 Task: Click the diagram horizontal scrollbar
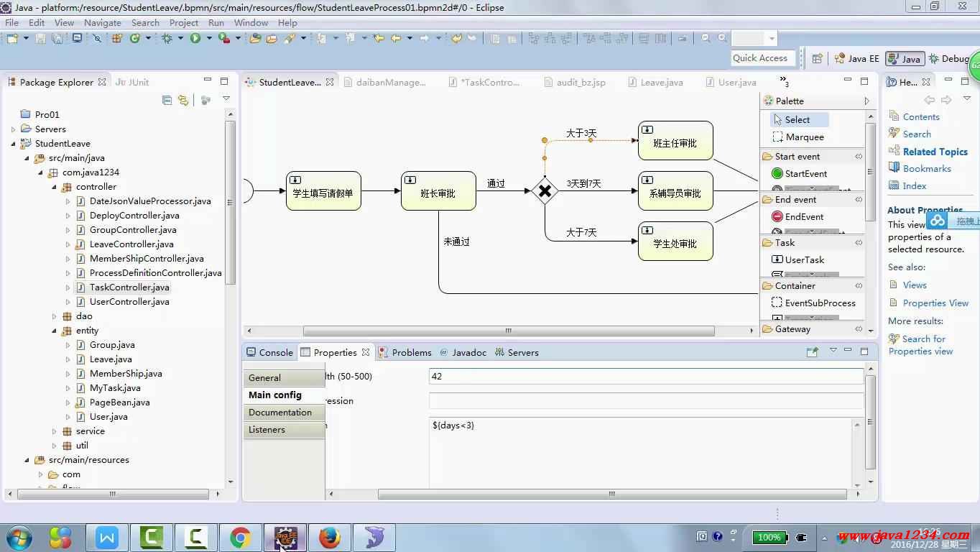tap(509, 331)
